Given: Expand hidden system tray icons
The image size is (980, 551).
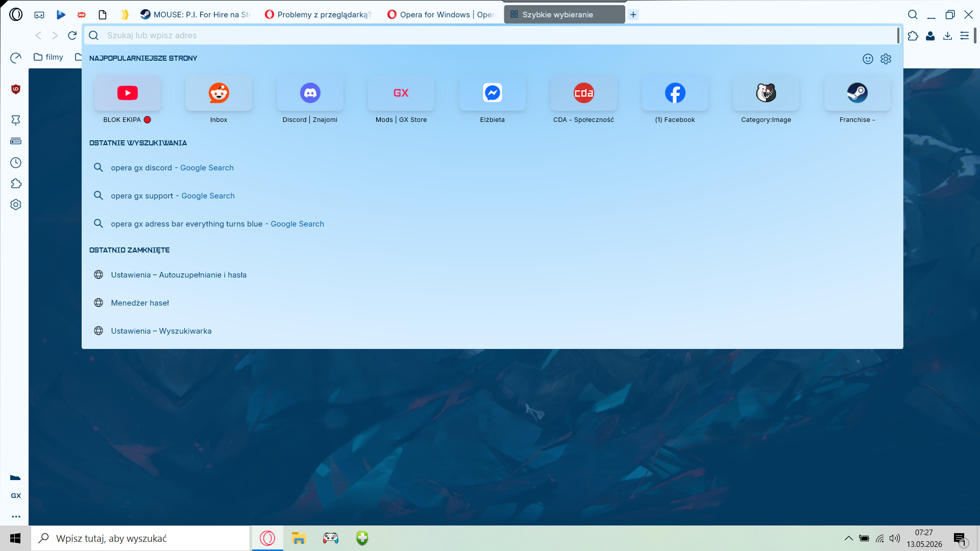Looking at the screenshot, I should [848, 538].
